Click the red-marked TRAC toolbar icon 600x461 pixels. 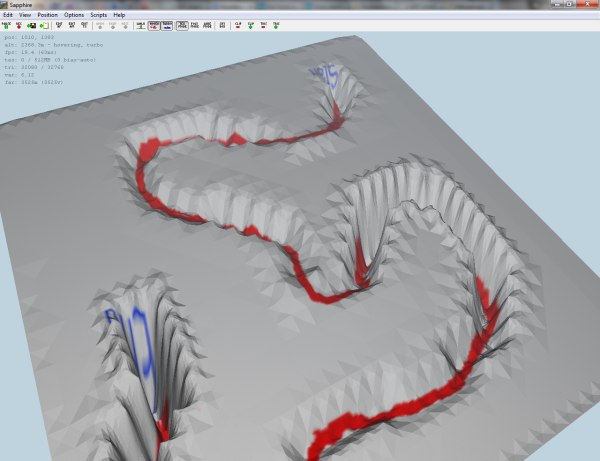tap(263, 26)
